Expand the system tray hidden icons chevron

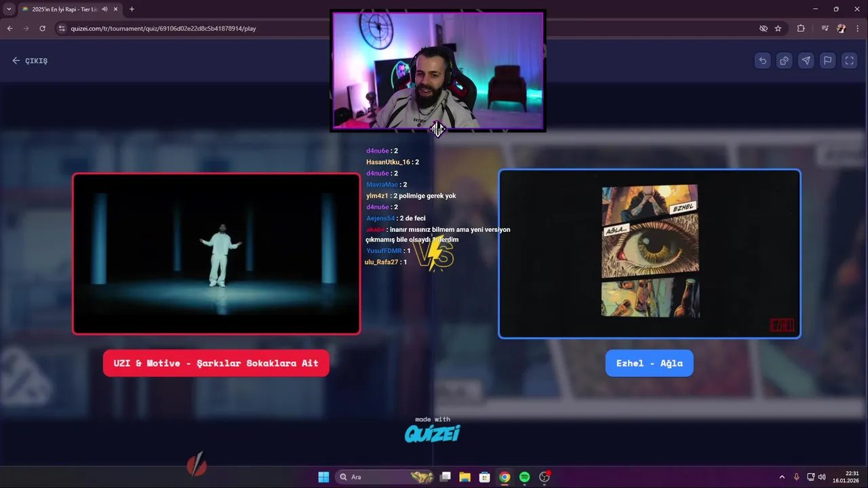[782, 477]
